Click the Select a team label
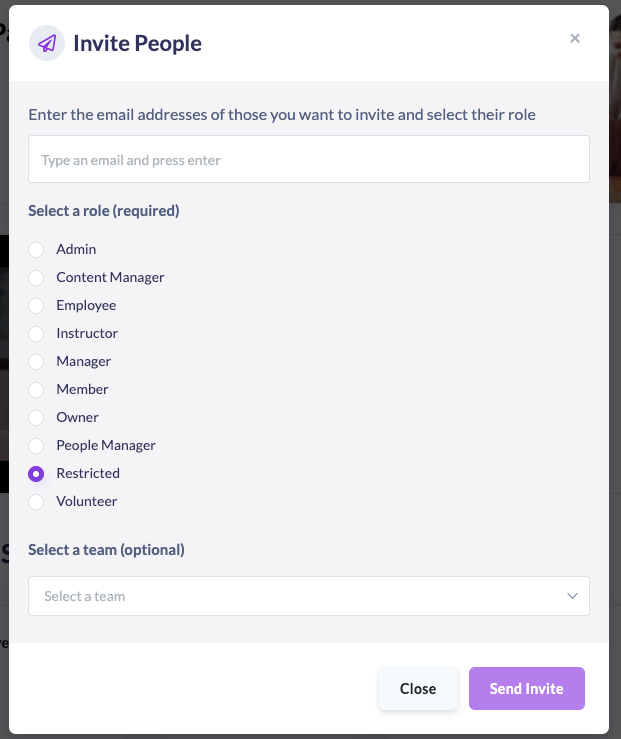 point(106,549)
